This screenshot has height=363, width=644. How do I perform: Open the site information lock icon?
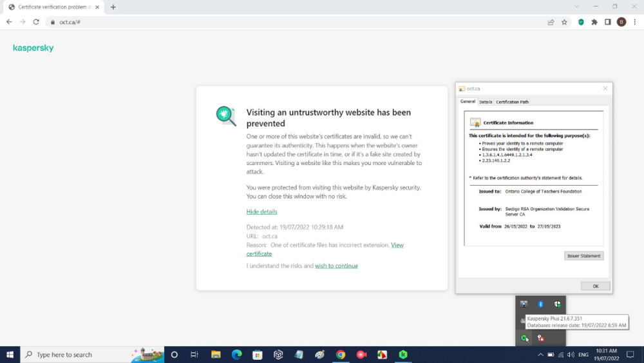pyautogui.click(x=53, y=22)
